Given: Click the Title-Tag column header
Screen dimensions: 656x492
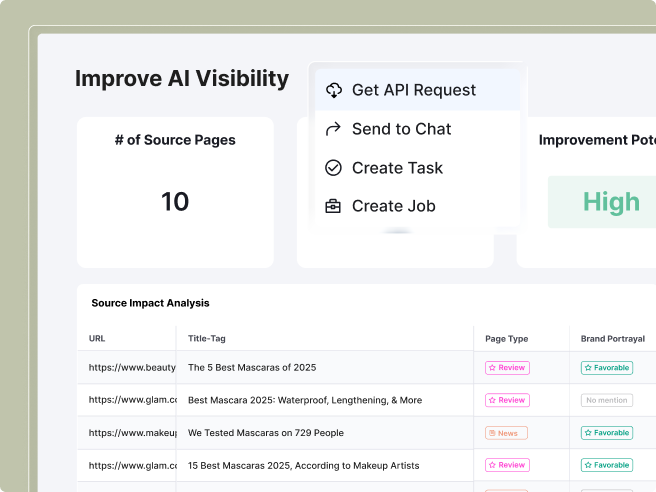Looking at the screenshot, I should pyautogui.click(x=207, y=339).
